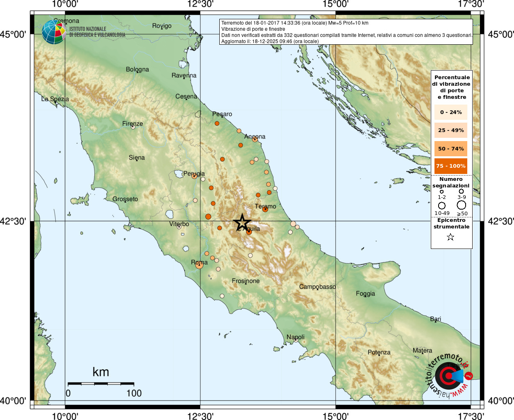
Task: Click the Napoli city label
Action: (x=296, y=337)
